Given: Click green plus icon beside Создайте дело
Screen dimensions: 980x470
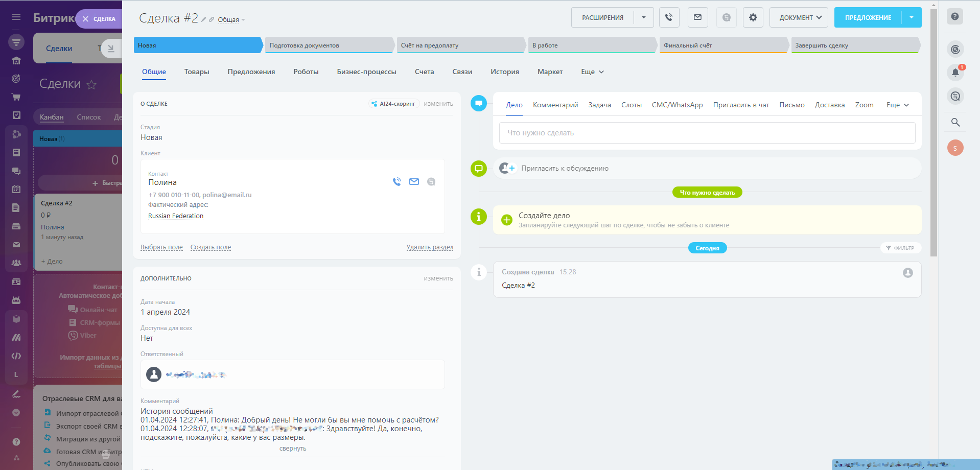Looking at the screenshot, I should click(x=506, y=220).
